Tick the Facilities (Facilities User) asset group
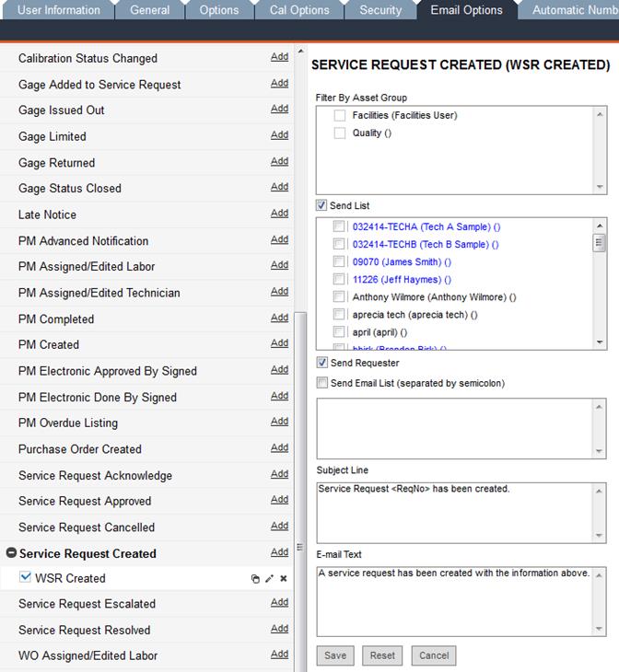 tap(340, 115)
